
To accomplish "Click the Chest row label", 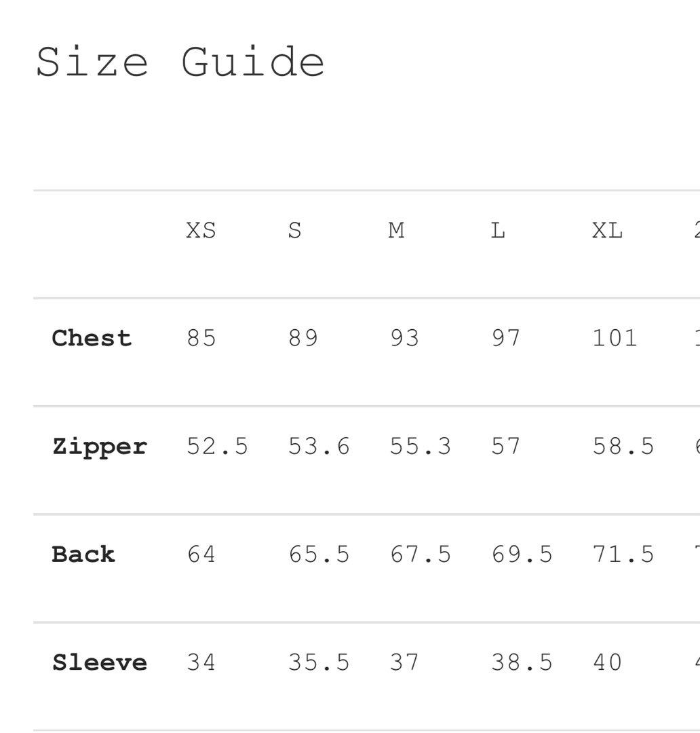I will [92, 338].
